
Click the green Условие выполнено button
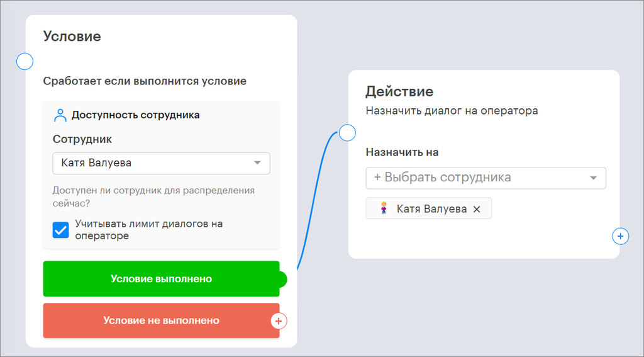161,279
